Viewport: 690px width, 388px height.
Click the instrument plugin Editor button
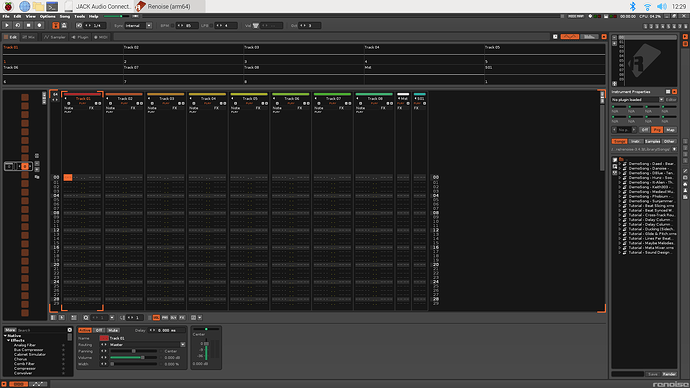671,100
